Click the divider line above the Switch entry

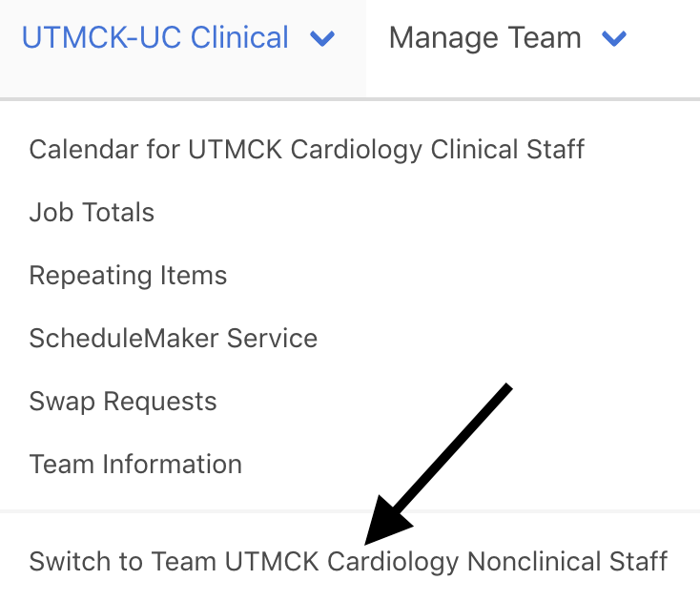click(350, 512)
